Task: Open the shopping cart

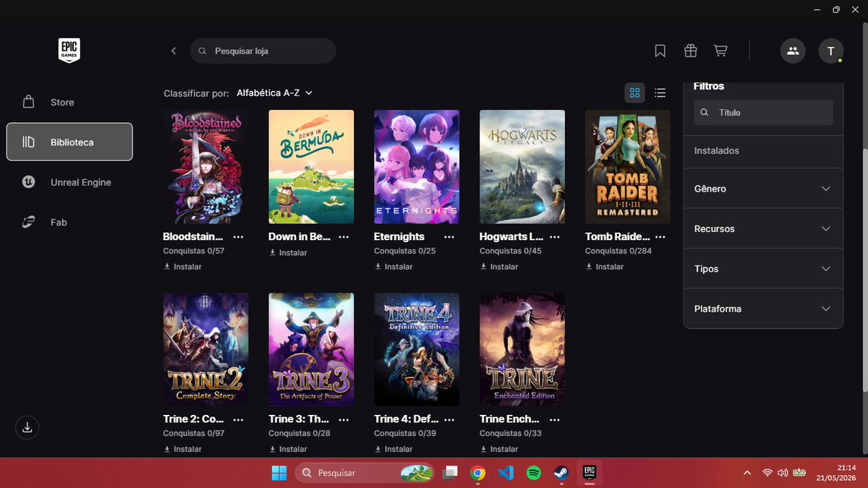Action: [720, 51]
